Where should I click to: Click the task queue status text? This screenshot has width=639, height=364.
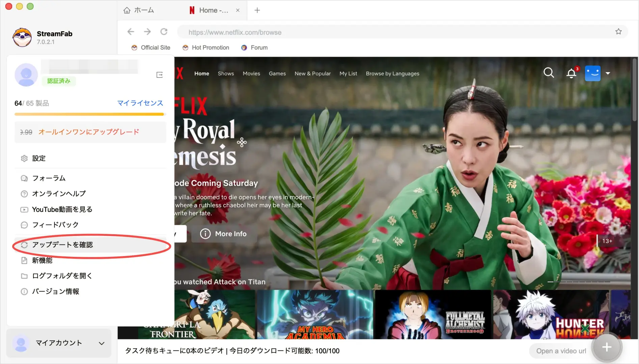tap(232, 351)
